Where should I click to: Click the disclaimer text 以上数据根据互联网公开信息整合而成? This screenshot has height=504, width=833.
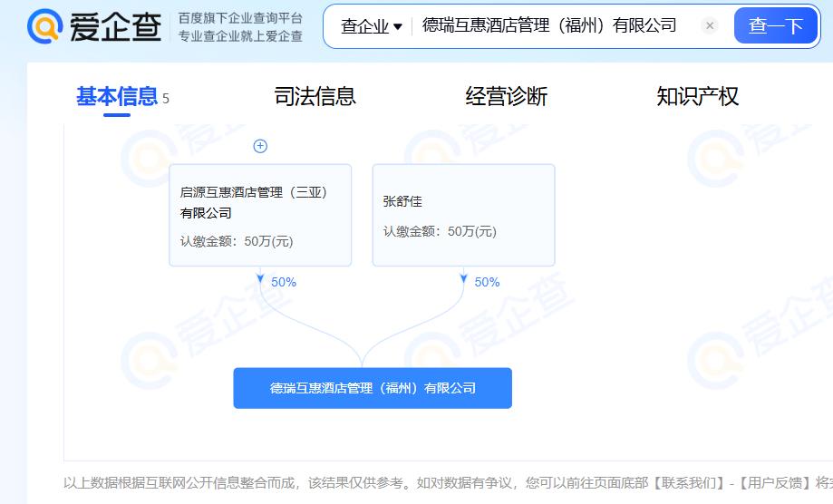(180, 483)
